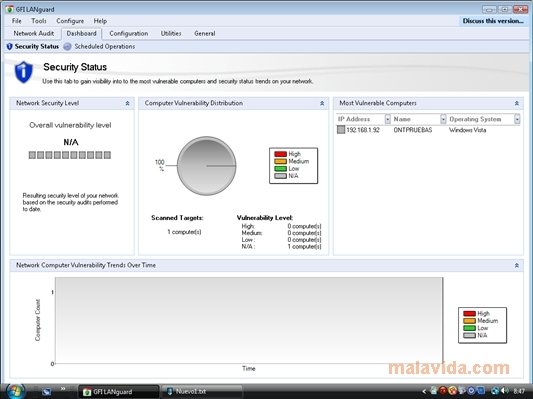
Task: Open the File menu
Action: [x=17, y=21]
